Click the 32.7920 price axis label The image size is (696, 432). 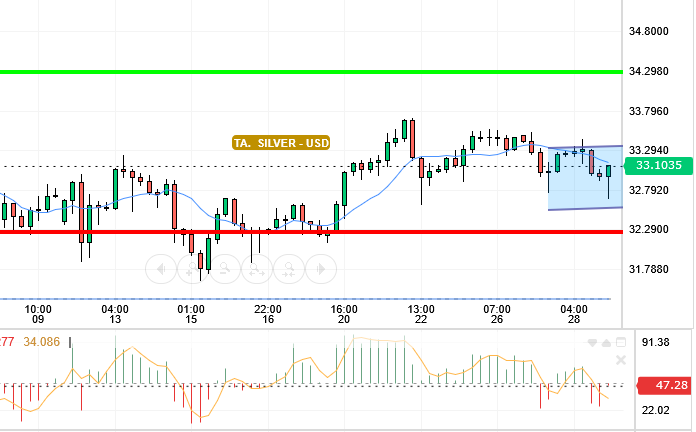pyautogui.click(x=649, y=190)
